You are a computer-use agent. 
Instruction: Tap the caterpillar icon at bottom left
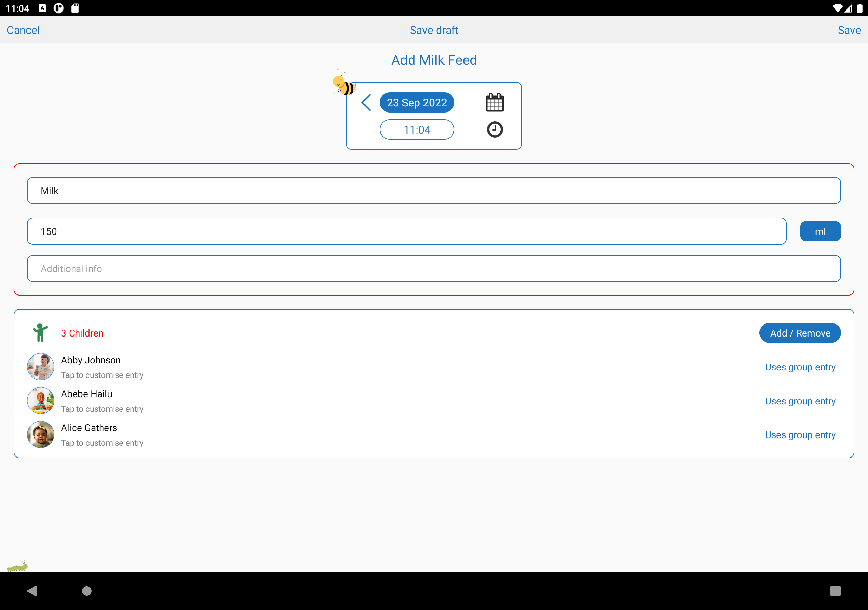click(17, 566)
